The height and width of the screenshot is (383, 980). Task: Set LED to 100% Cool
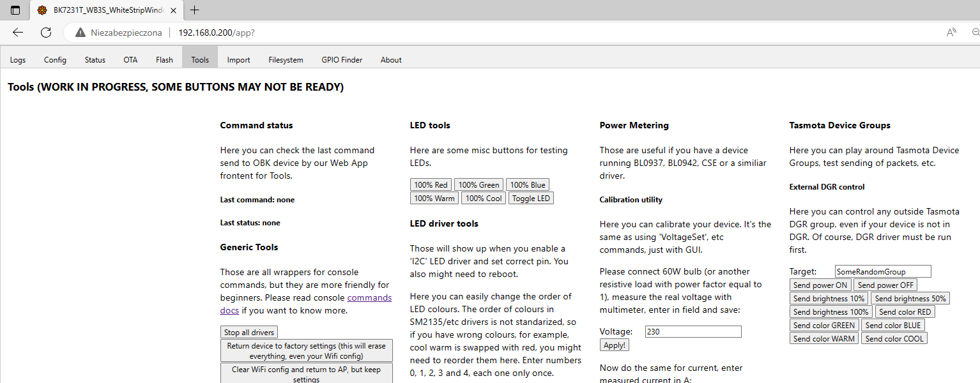[484, 199]
